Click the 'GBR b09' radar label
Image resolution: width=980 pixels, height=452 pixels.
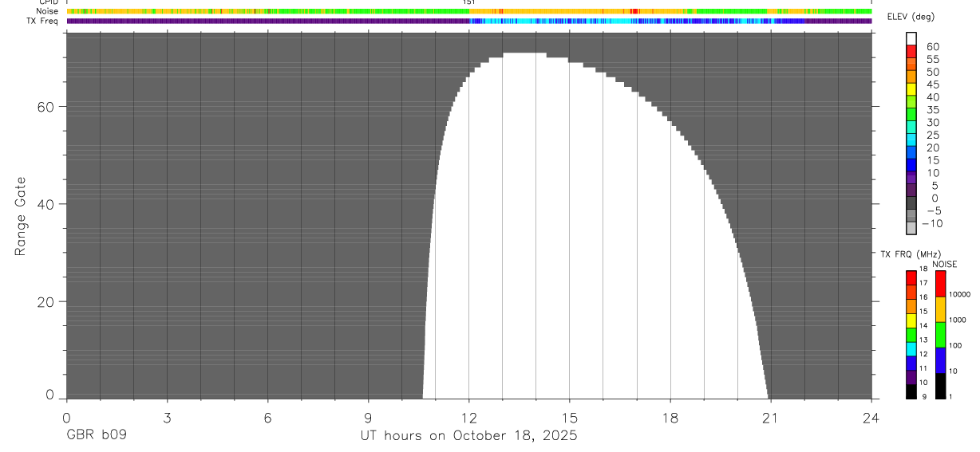[x=97, y=435]
